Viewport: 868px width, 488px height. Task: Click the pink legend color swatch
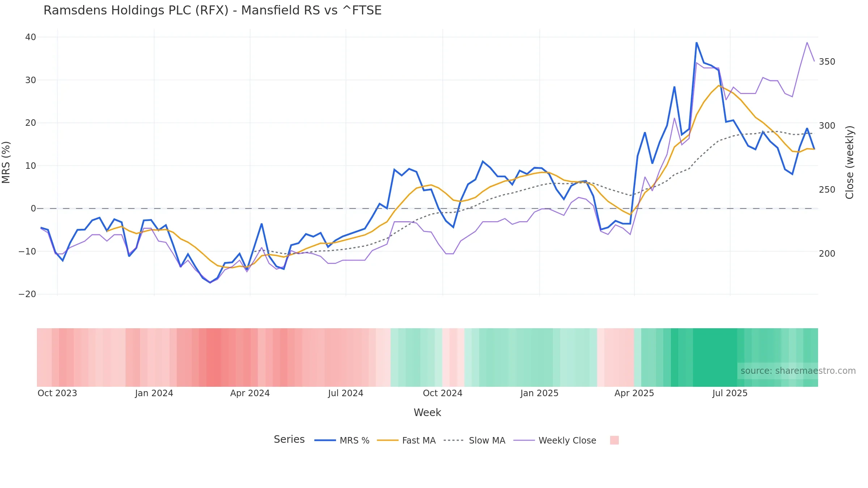coord(614,440)
